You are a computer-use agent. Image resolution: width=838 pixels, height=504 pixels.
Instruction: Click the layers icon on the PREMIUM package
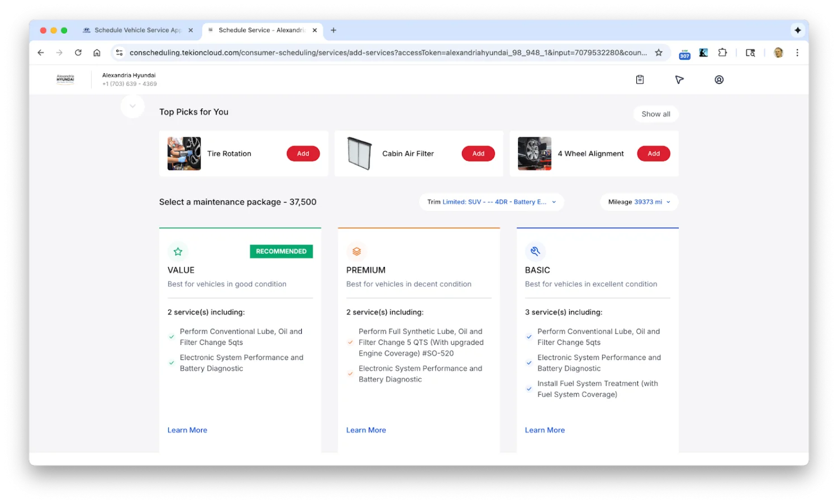click(x=356, y=252)
